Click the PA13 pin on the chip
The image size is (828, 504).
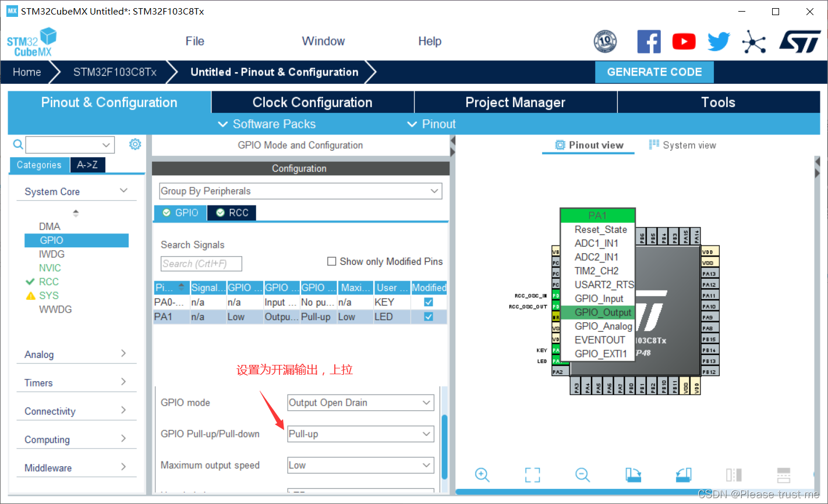(x=710, y=274)
